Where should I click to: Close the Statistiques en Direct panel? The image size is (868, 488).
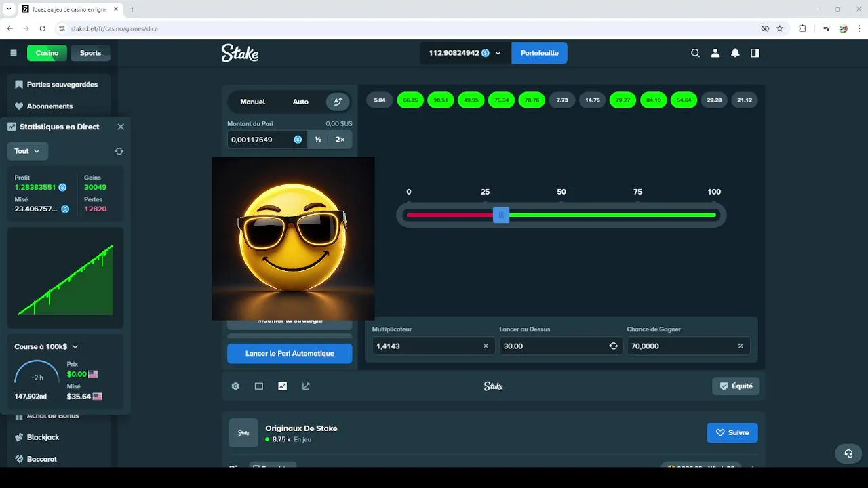coord(121,127)
